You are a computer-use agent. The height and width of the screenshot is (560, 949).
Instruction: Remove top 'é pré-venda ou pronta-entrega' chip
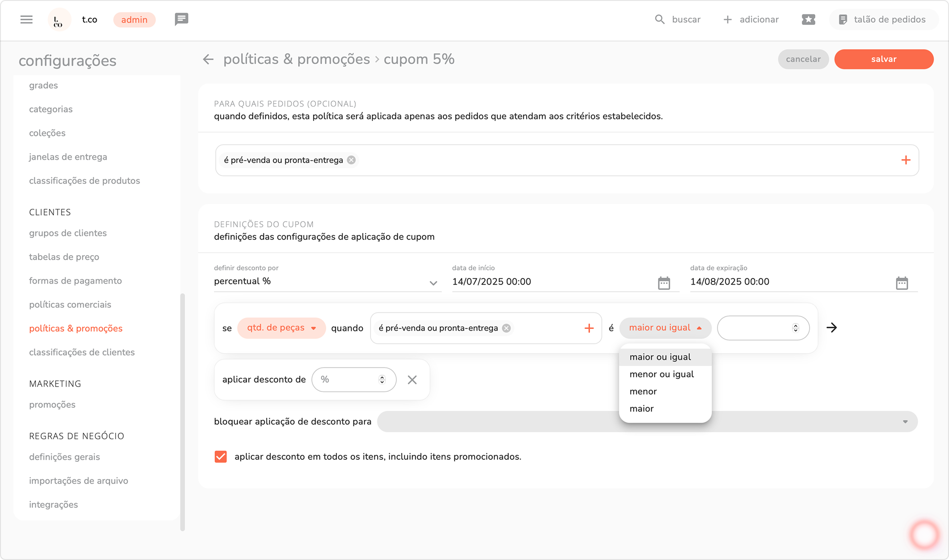[x=351, y=160]
